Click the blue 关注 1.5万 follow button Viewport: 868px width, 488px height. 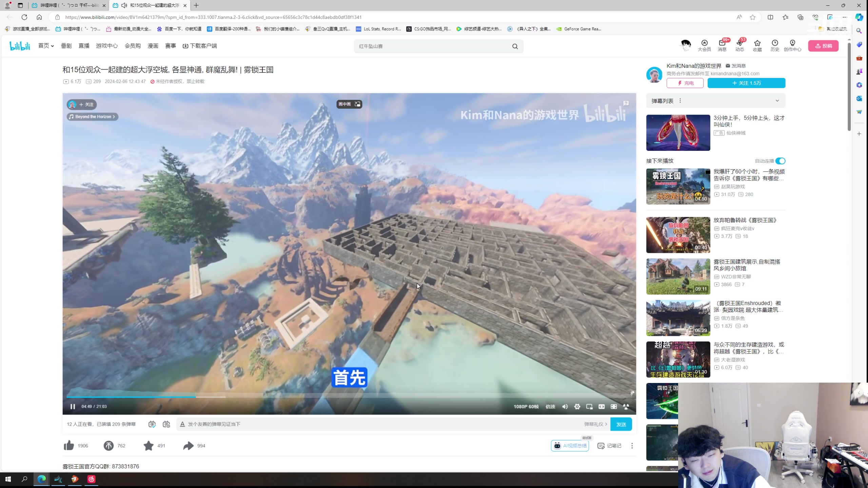pyautogui.click(x=746, y=83)
